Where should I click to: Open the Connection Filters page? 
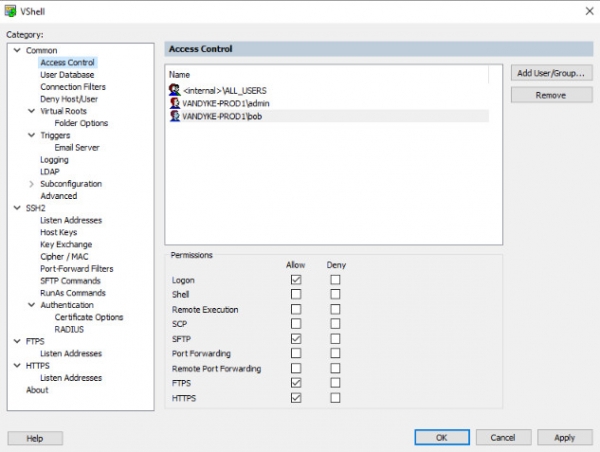point(73,87)
